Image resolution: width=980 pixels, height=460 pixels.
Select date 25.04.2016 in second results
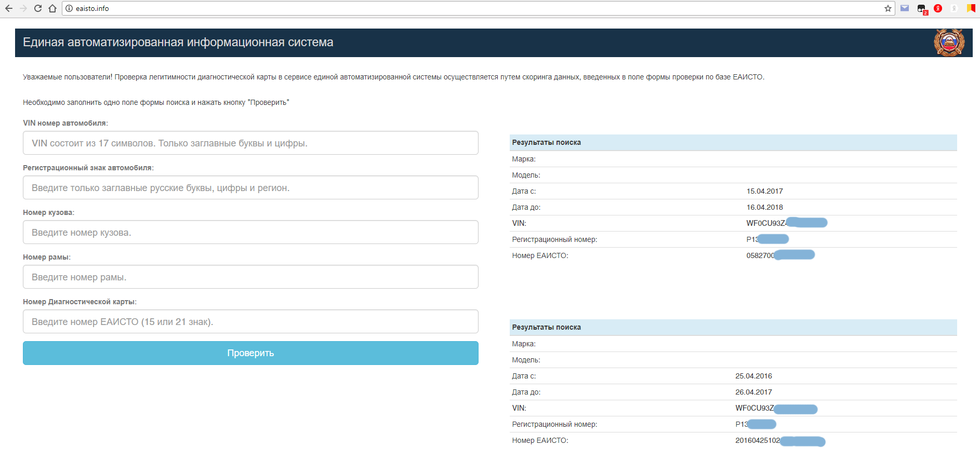(753, 376)
